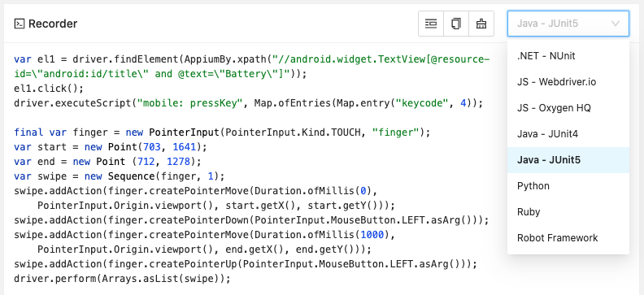Viewport: 644px width, 295px height.
Task: Click the ofMillis(0) pointer move line
Action: tap(195, 191)
